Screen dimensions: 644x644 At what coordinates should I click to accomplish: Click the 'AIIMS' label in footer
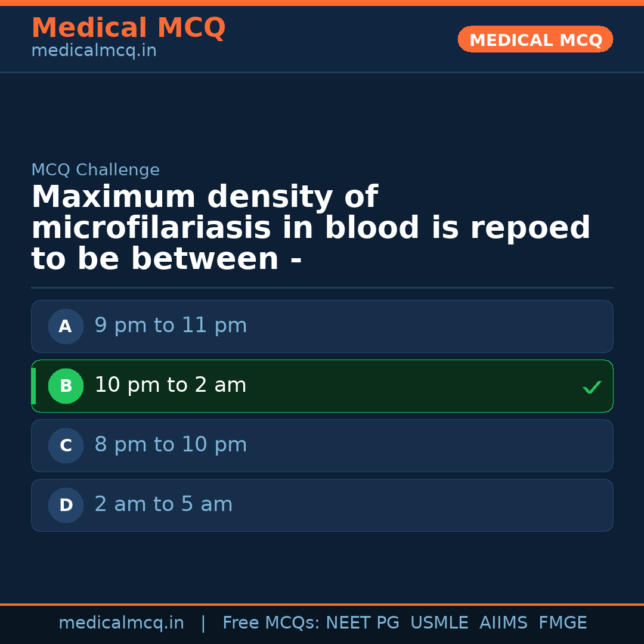click(504, 622)
